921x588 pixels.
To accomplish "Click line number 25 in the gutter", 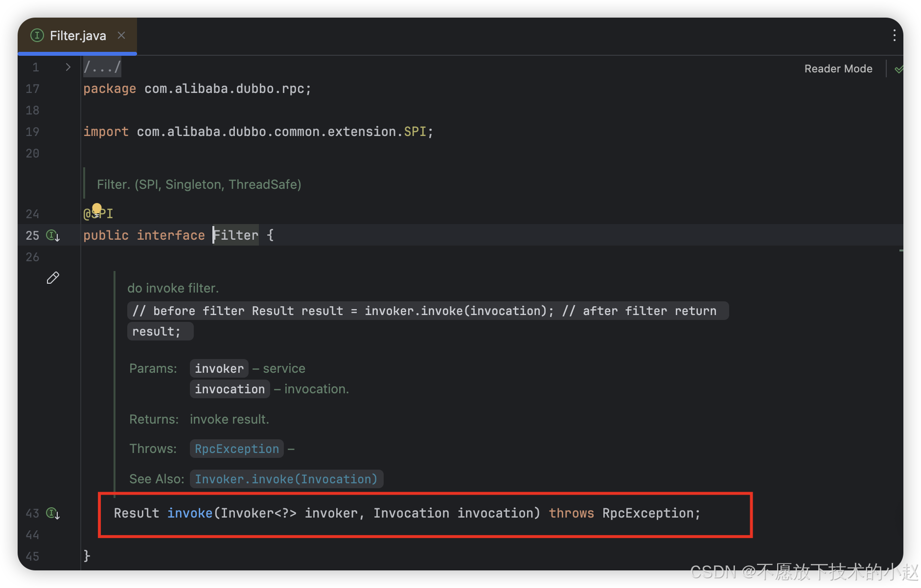I will [x=32, y=235].
